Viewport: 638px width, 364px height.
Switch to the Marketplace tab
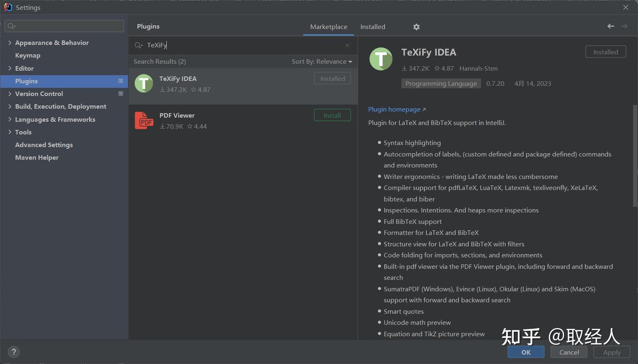(x=328, y=27)
